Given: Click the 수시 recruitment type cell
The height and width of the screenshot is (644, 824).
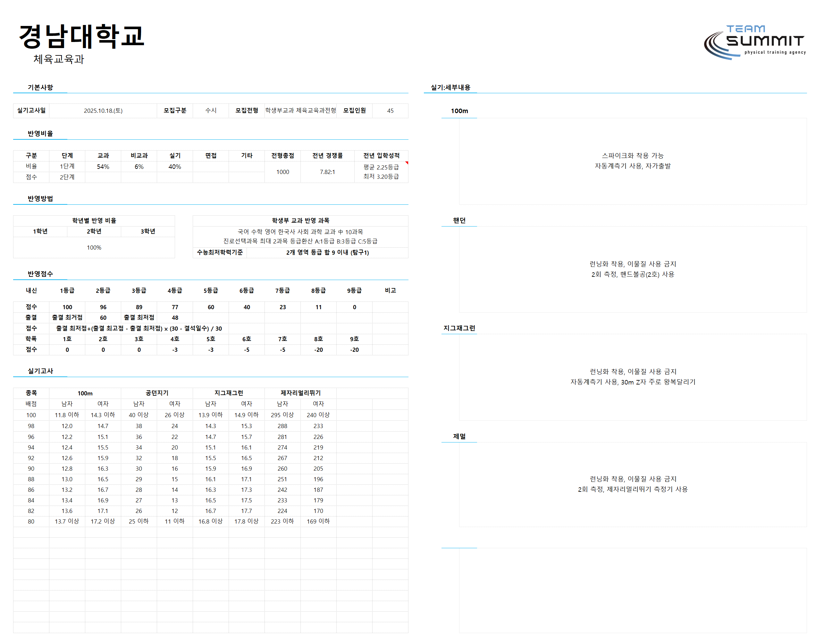Looking at the screenshot, I should point(211,111).
